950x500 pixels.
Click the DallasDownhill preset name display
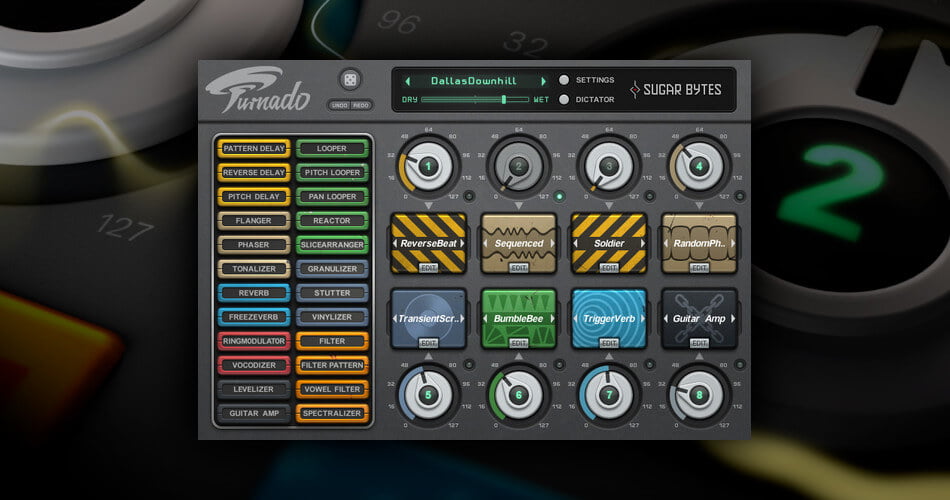(x=475, y=80)
